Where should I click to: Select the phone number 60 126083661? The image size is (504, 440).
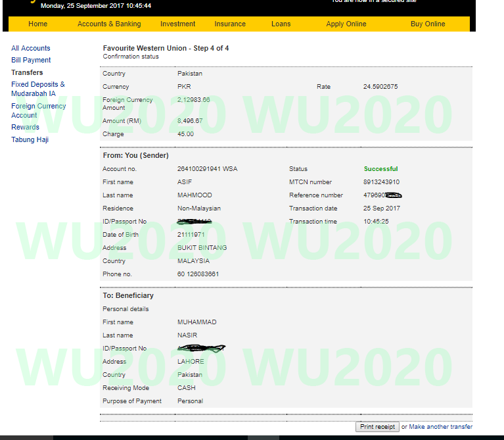[x=198, y=274]
